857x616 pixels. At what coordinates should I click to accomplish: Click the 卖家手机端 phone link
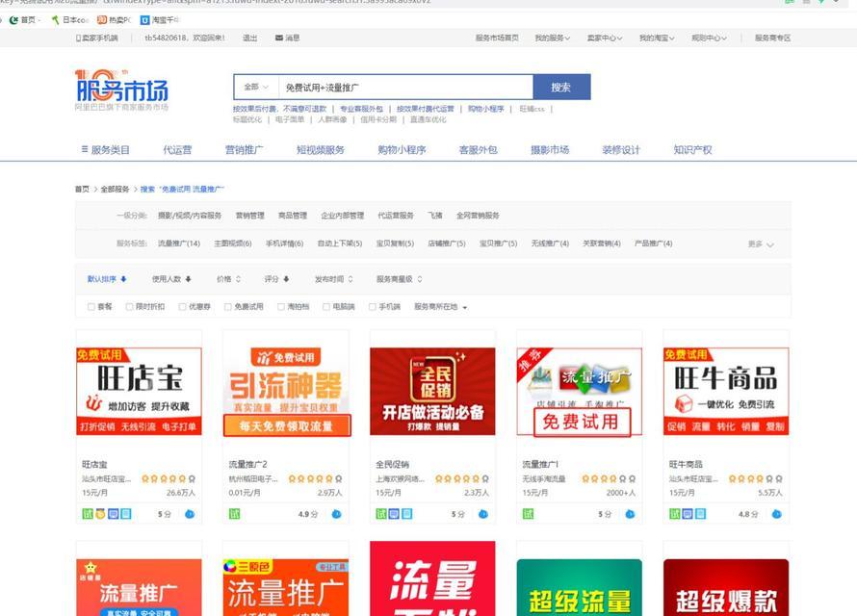click(x=96, y=38)
